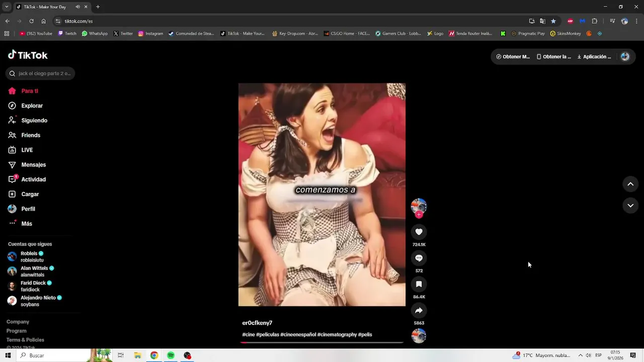The height and width of the screenshot is (362, 644).
Task: Open Mensajes inbox
Action: (x=27, y=164)
